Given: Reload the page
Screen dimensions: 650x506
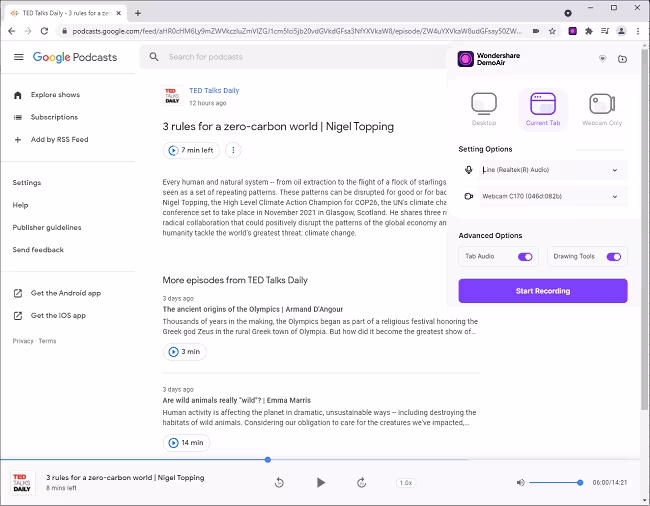Looking at the screenshot, I should coord(44,31).
